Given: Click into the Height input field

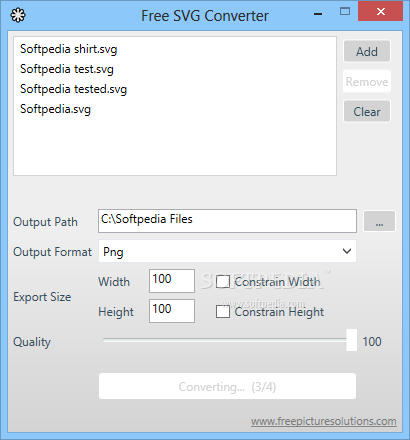Looking at the screenshot, I should [172, 311].
